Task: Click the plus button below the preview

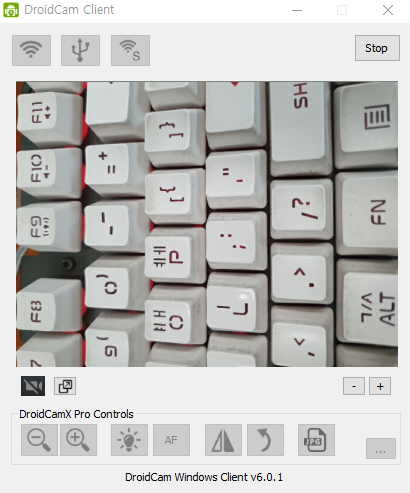Action: pos(380,386)
